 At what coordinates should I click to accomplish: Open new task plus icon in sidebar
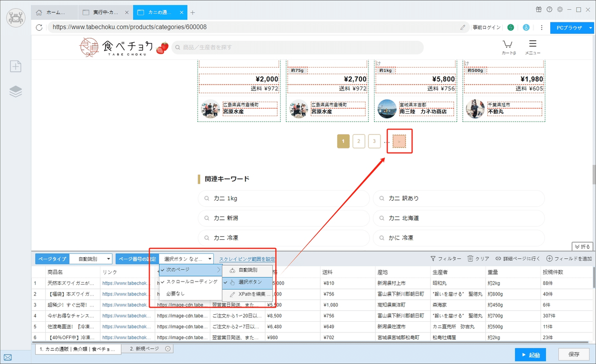coord(15,67)
